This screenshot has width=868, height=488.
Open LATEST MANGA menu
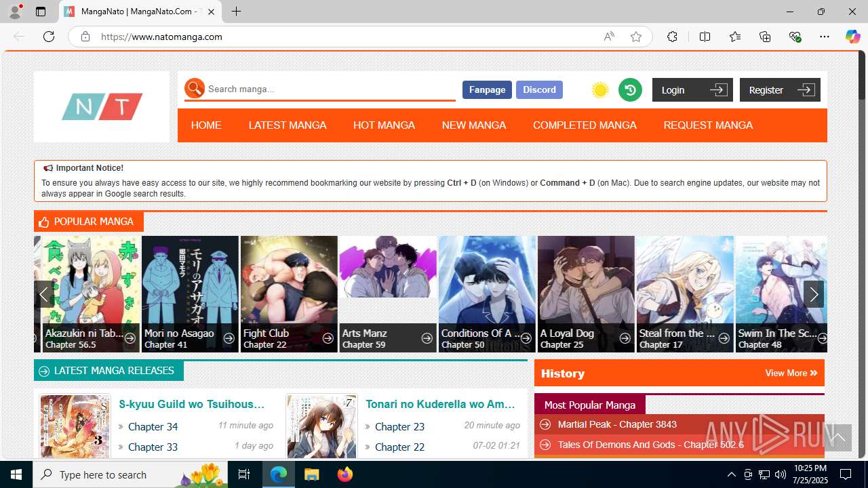(288, 125)
